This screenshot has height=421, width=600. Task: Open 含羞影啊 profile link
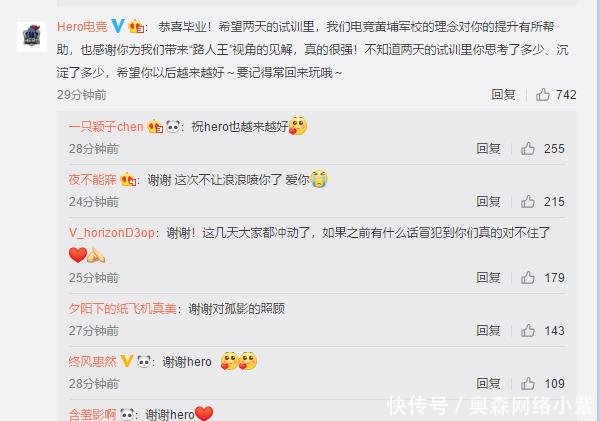pos(92,414)
